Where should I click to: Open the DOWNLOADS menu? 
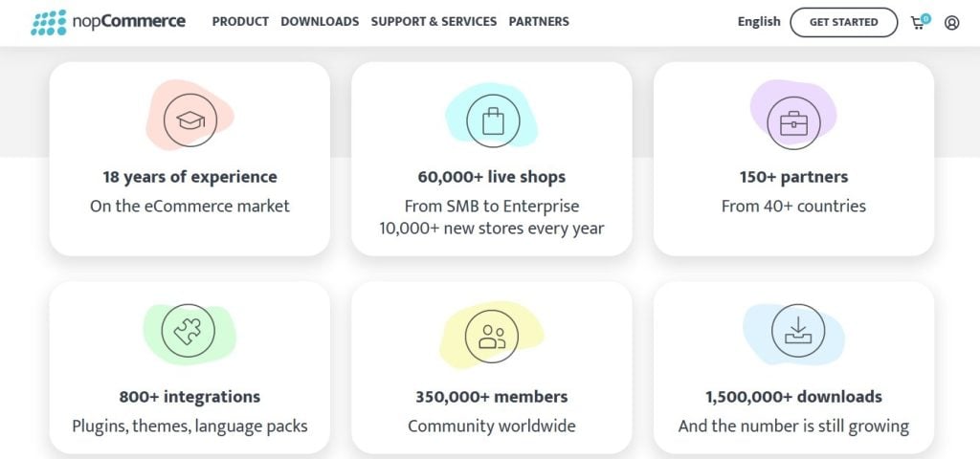320,22
